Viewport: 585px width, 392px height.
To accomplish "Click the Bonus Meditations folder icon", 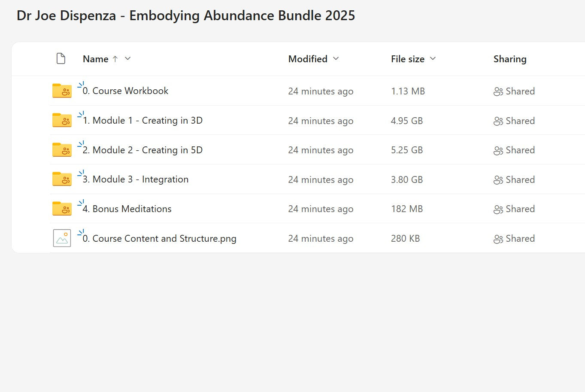I will click(62, 209).
